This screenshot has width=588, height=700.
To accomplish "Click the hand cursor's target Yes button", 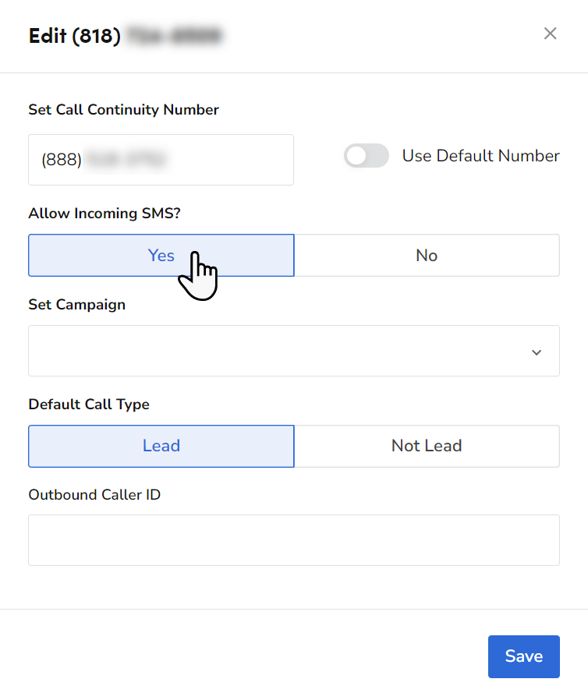I will [161, 255].
